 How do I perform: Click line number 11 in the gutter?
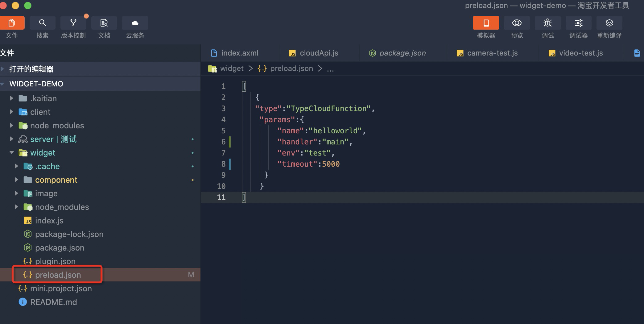(221, 197)
